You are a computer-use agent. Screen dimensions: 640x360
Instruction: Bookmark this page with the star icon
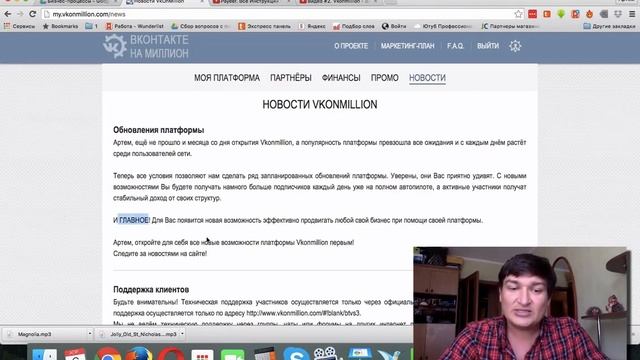518,14
